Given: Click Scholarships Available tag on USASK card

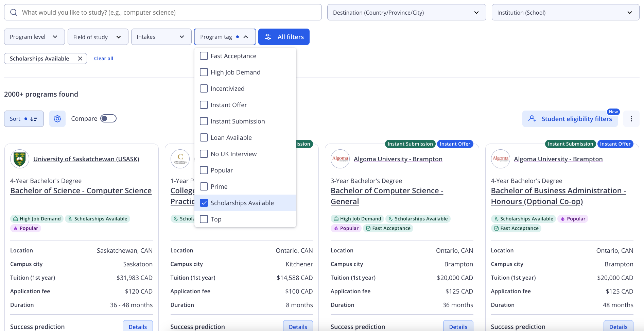Looking at the screenshot, I should pos(98,219).
